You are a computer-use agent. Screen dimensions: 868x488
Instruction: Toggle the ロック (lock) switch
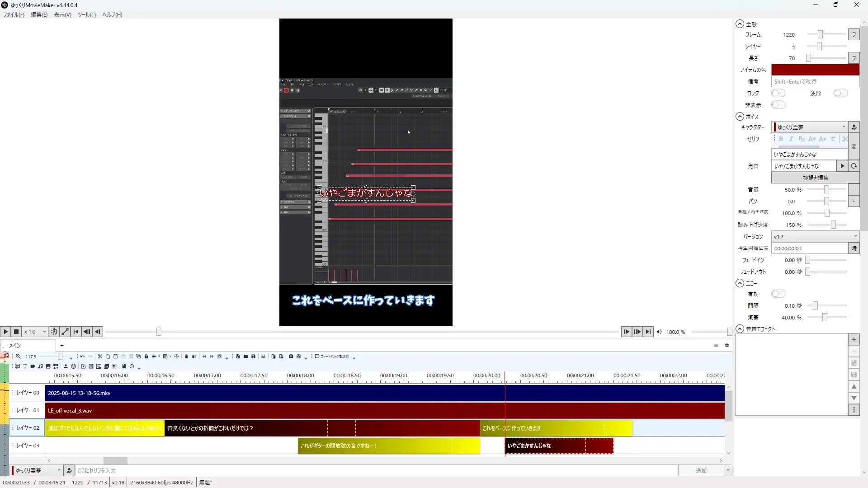tap(778, 93)
